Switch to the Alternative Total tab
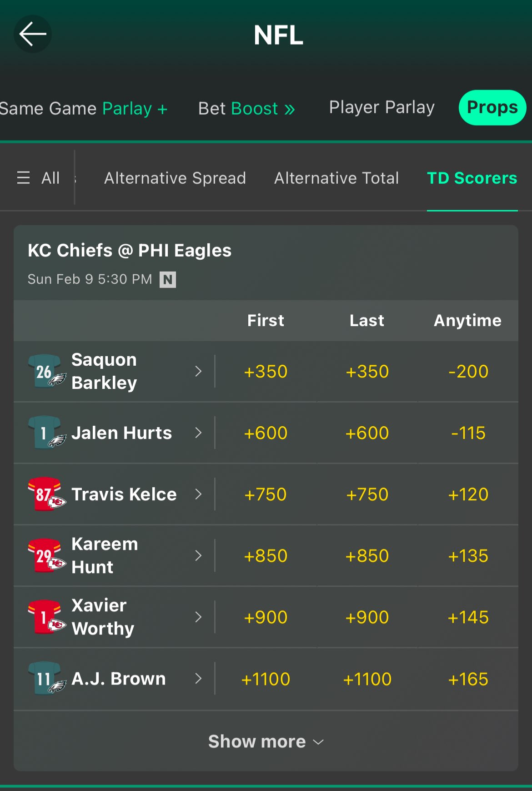 [x=336, y=178]
